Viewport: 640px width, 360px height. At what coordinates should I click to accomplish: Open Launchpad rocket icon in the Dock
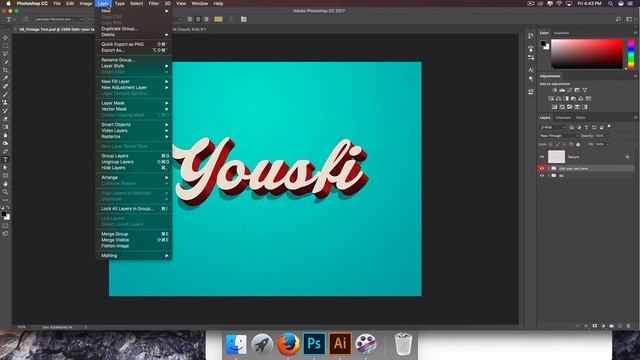point(262,344)
